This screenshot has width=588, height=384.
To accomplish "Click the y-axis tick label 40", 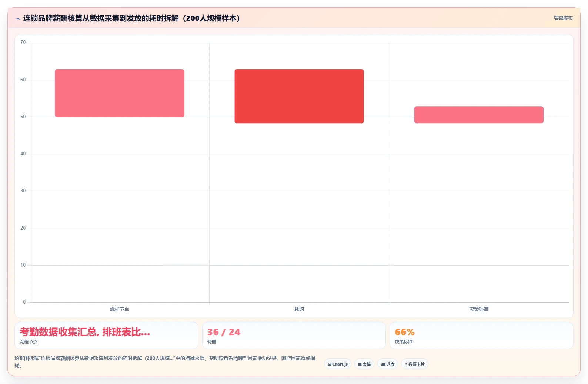I will point(23,154).
